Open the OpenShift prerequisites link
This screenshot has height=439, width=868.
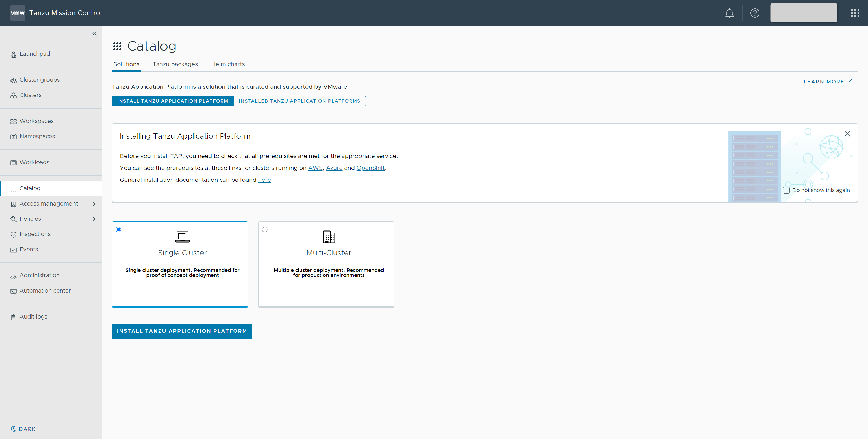pos(370,168)
